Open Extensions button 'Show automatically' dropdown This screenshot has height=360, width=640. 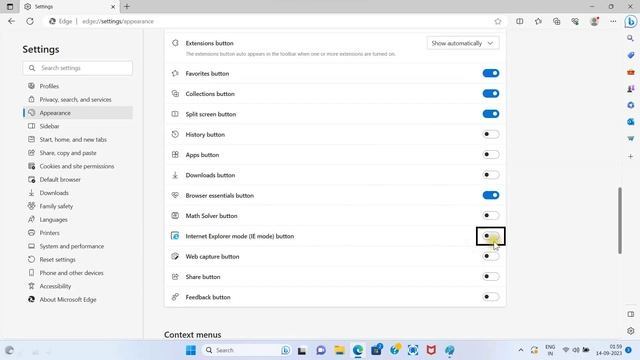tap(463, 43)
